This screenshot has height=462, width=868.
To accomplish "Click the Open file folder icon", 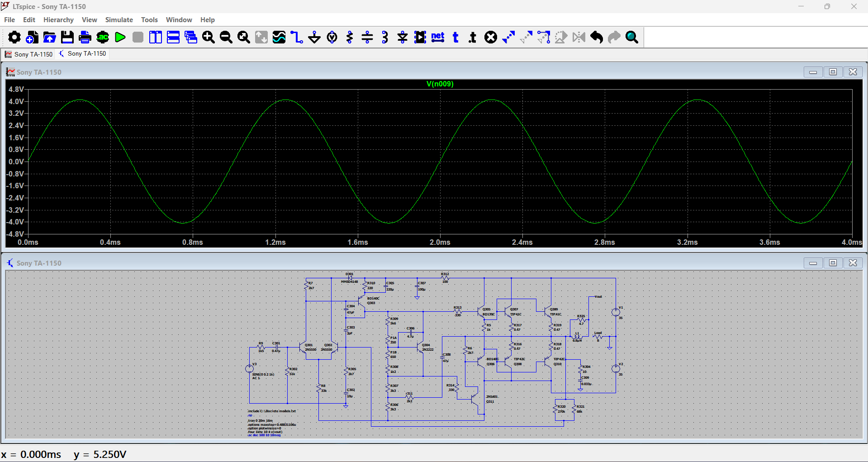I will pos(49,37).
